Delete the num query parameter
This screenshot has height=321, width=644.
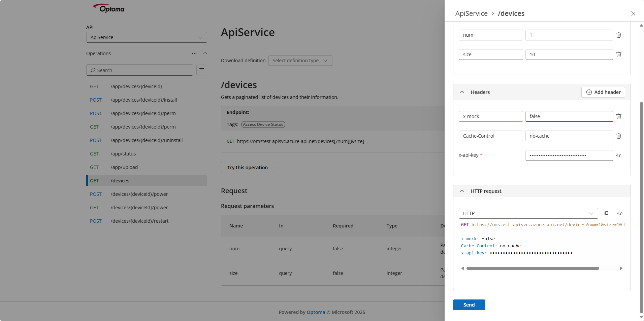point(618,35)
